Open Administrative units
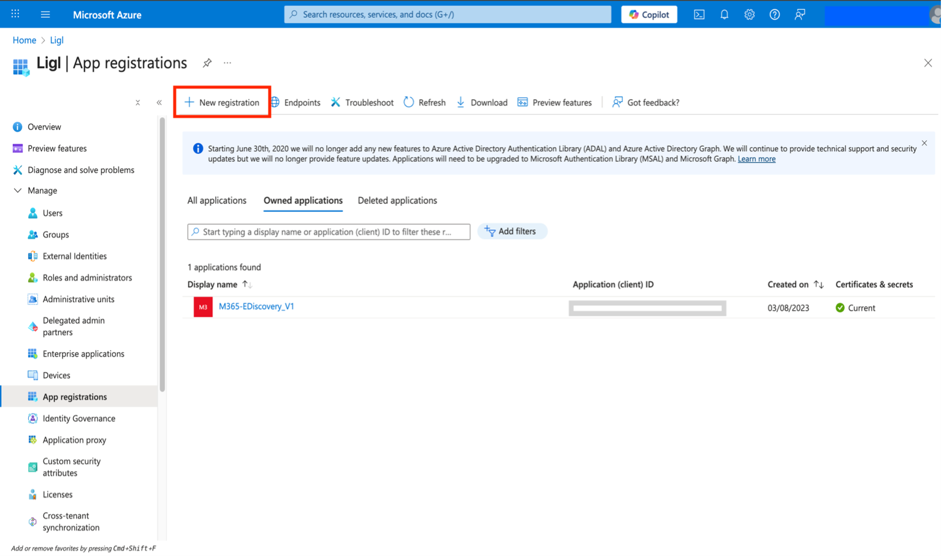Viewport: 944px width, 560px height. coord(78,299)
